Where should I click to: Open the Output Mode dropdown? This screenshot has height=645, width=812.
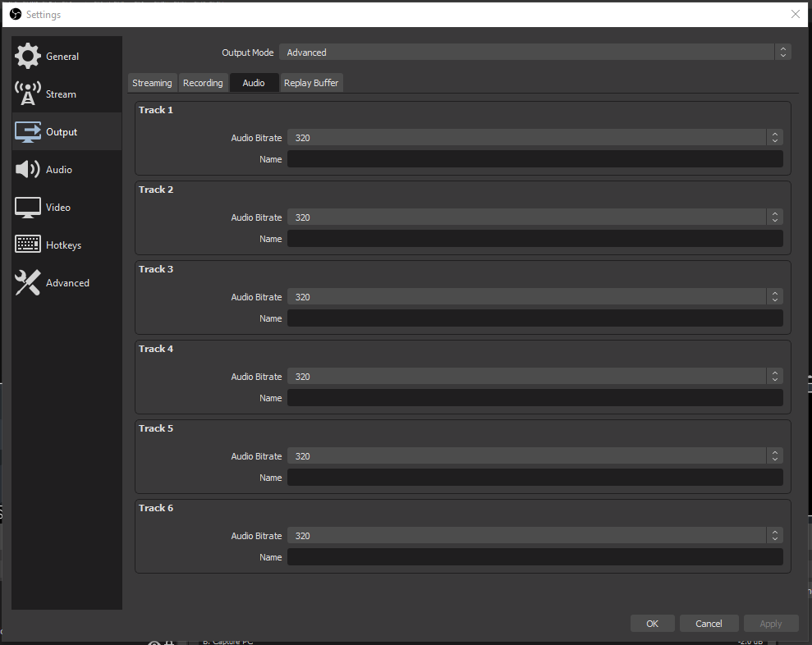(x=535, y=53)
